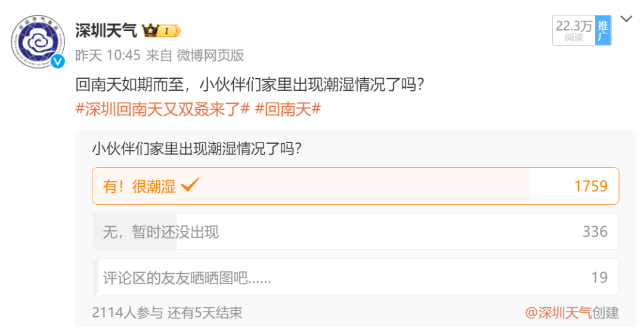Image resolution: width=644 pixels, height=327 pixels.
Task: Click the 昨天 10:45 timestamp
Action: point(107,55)
